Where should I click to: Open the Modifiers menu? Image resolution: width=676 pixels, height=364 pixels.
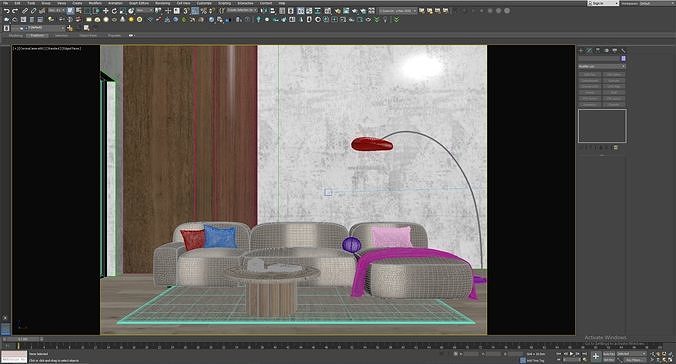[x=96, y=3]
